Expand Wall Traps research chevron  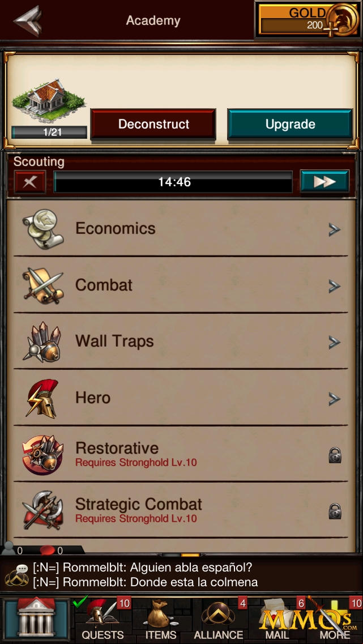pos(335,342)
